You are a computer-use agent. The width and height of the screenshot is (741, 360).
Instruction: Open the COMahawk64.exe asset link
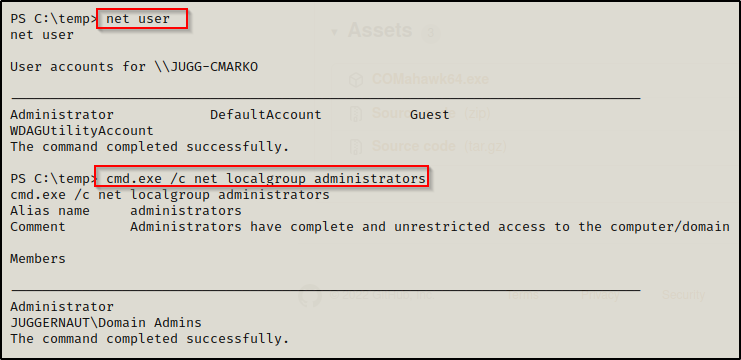[x=430, y=79]
